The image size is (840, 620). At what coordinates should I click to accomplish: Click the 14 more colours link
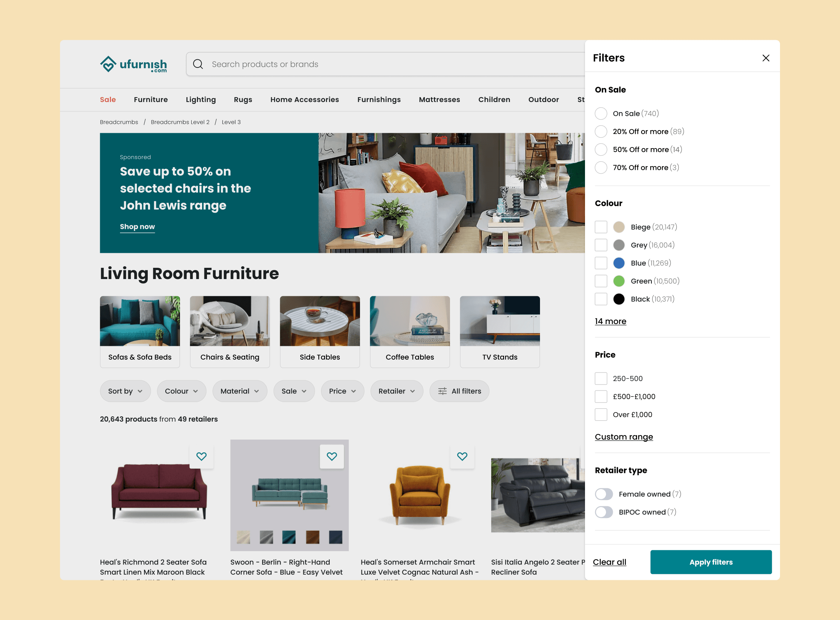[x=610, y=321]
